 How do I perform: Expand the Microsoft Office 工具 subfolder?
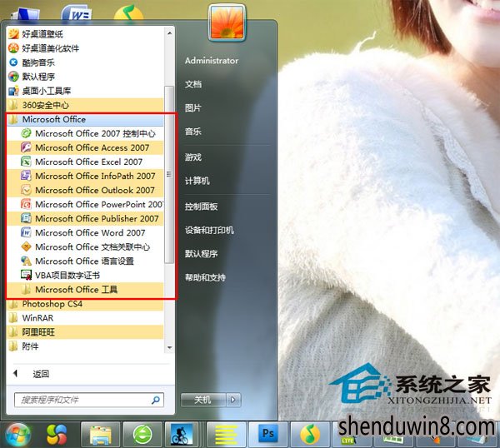point(85,289)
